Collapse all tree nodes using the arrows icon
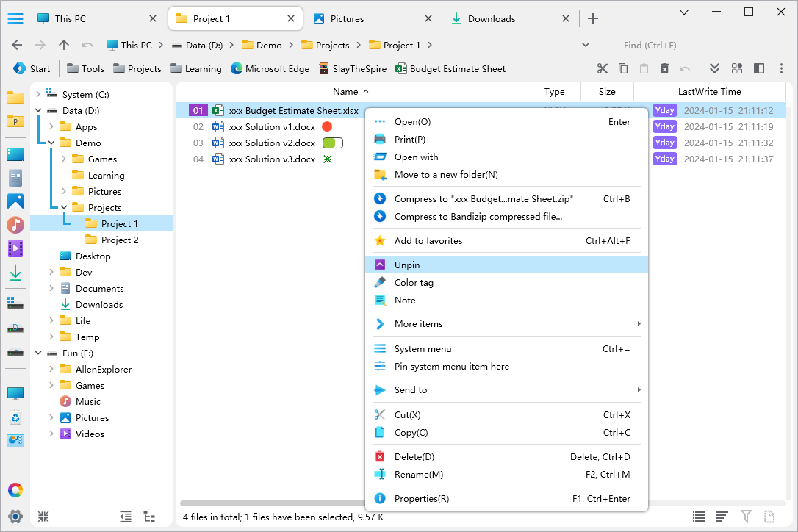Viewport: 798px width, 532px height. (x=43, y=517)
